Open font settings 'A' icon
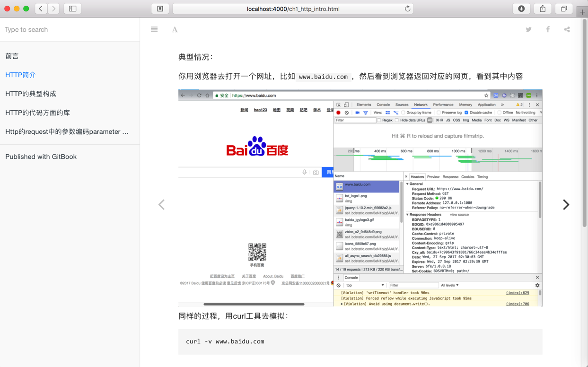588x367 pixels. tap(175, 29)
